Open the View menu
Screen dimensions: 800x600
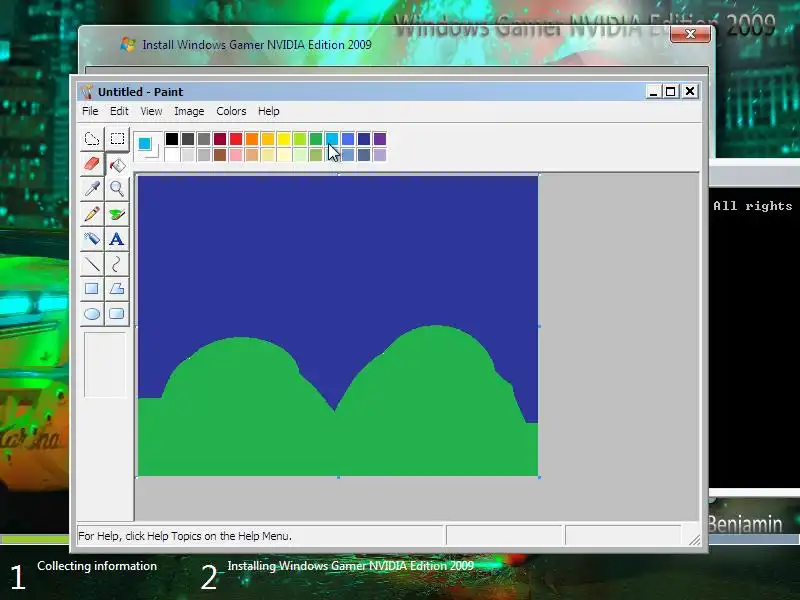tap(151, 111)
